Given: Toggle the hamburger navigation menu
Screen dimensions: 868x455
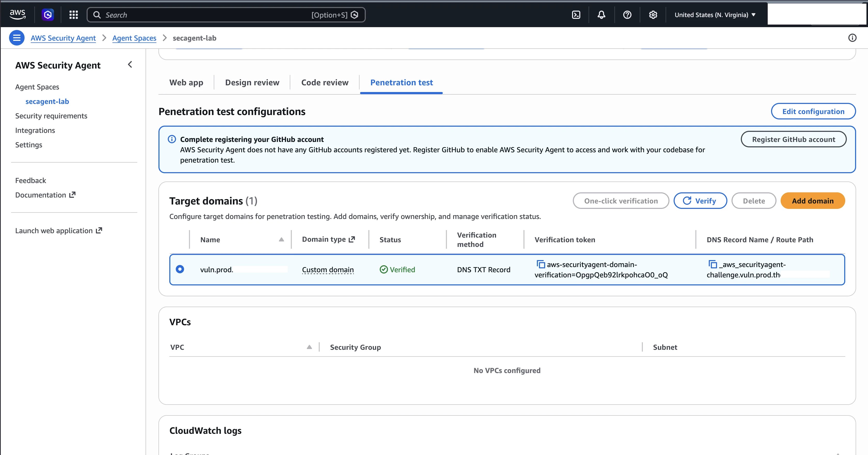Looking at the screenshot, I should tap(17, 38).
